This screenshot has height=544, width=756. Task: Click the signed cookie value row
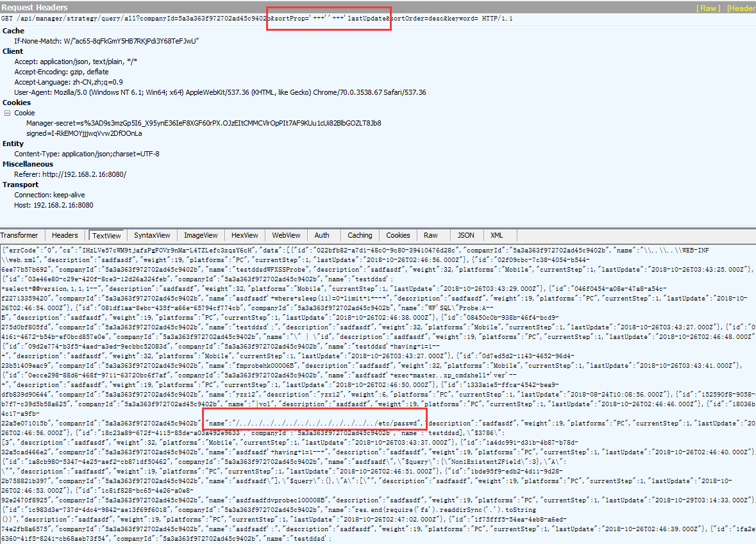(84, 133)
